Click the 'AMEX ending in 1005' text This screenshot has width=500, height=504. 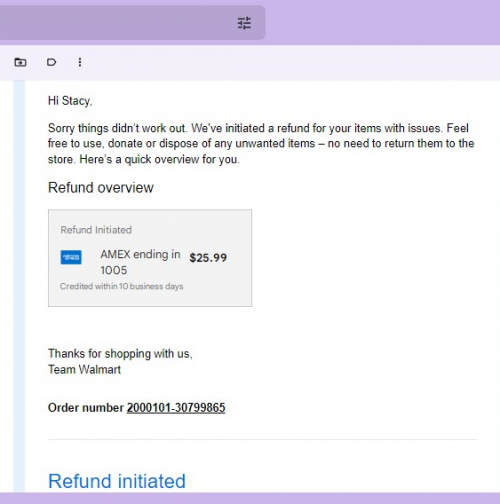click(140, 262)
